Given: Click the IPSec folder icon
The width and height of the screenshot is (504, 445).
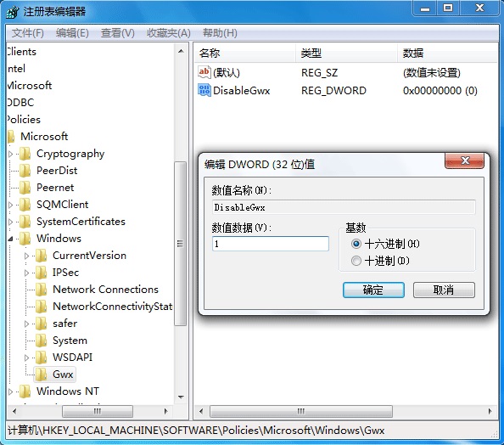Looking at the screenshot, I should click(x=41, y=273).
